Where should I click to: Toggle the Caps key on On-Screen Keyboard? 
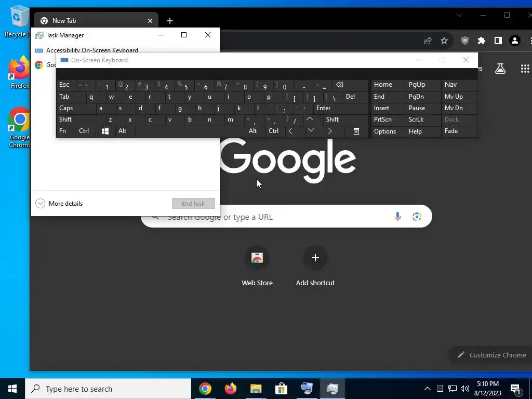[76, 108]
